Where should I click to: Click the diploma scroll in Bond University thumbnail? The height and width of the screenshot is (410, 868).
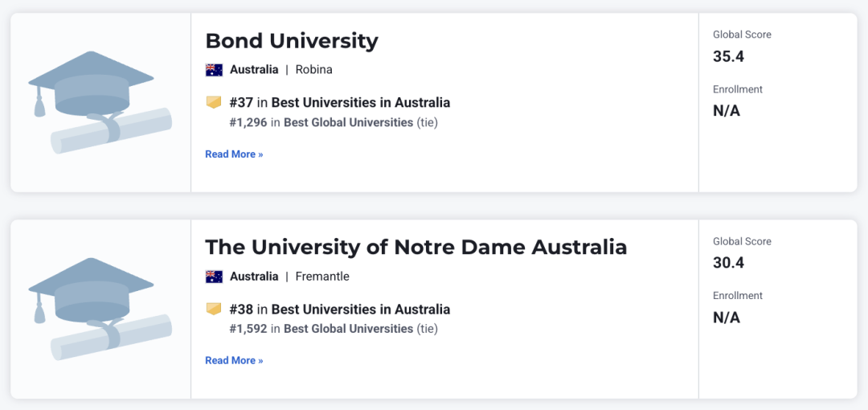[111, 131]
